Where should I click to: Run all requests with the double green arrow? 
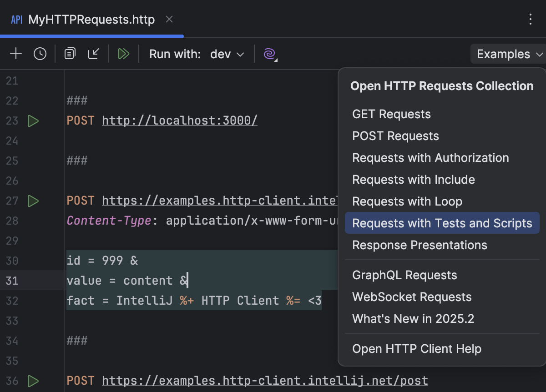coord(124,53)
